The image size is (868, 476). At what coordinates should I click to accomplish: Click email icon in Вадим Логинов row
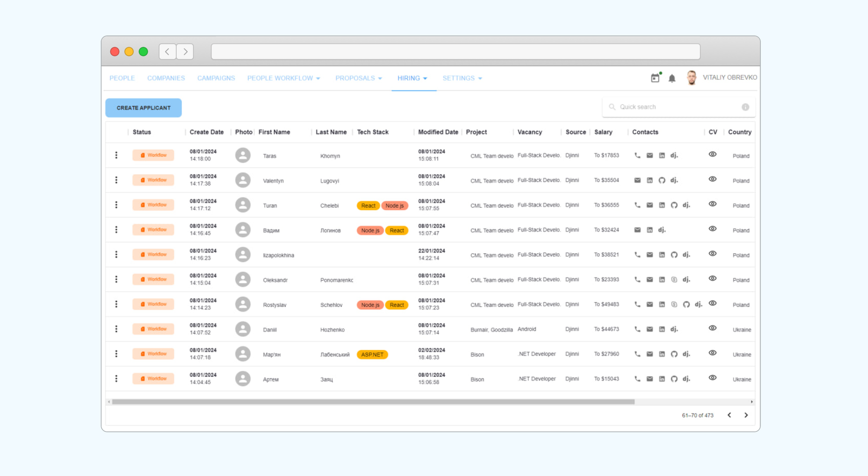pos(637,230)
